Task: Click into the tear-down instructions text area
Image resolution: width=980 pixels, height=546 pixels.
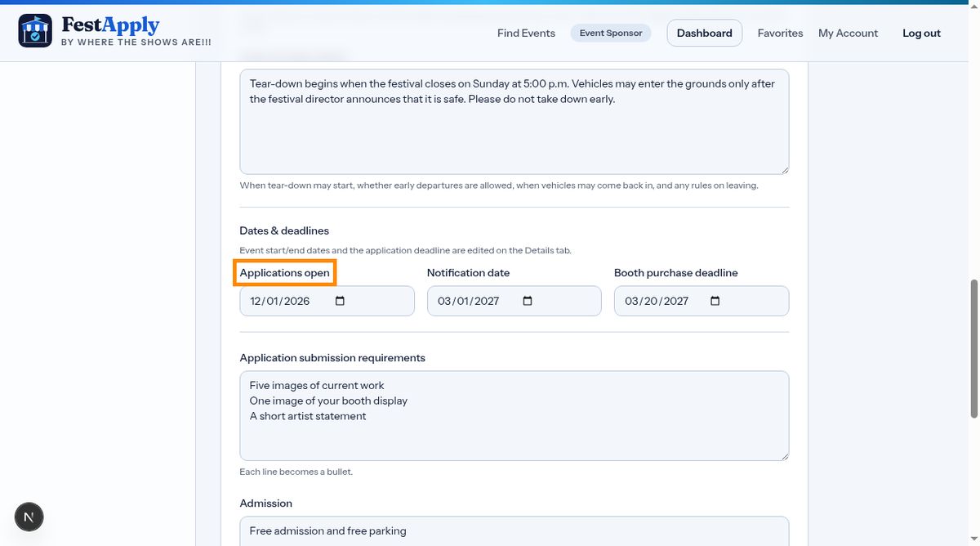Action: [514, 121]
